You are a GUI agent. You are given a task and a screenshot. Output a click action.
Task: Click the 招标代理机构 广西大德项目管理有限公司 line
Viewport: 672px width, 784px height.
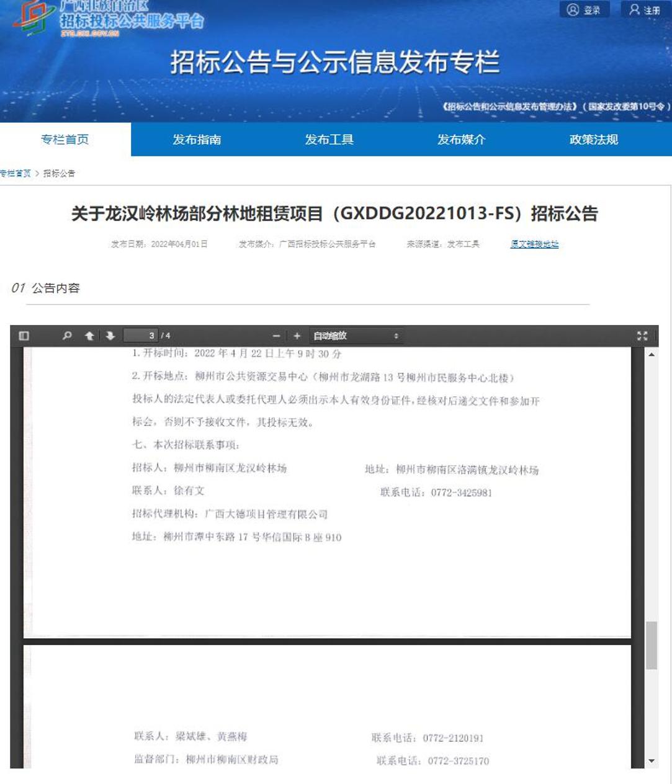230,514
